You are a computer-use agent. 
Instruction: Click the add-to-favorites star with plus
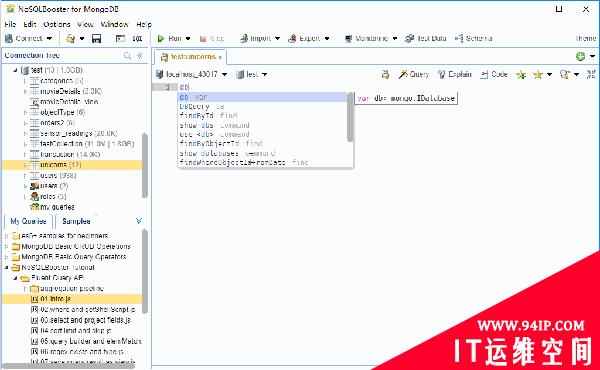521,75
